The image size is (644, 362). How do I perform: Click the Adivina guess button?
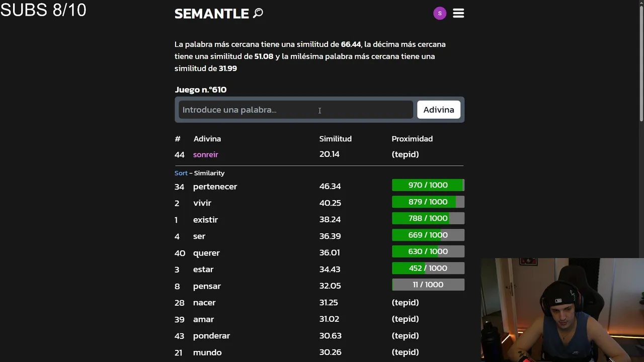438,110
